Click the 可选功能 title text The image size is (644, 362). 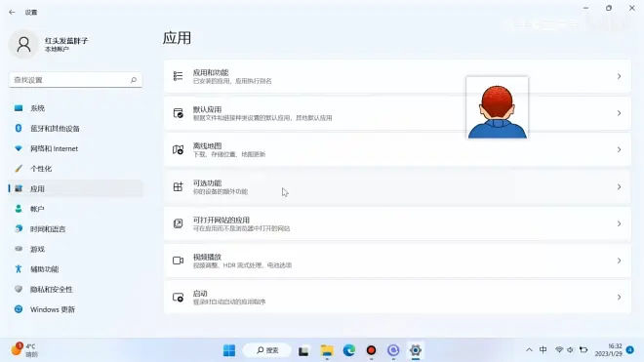(x=207, y=182)
